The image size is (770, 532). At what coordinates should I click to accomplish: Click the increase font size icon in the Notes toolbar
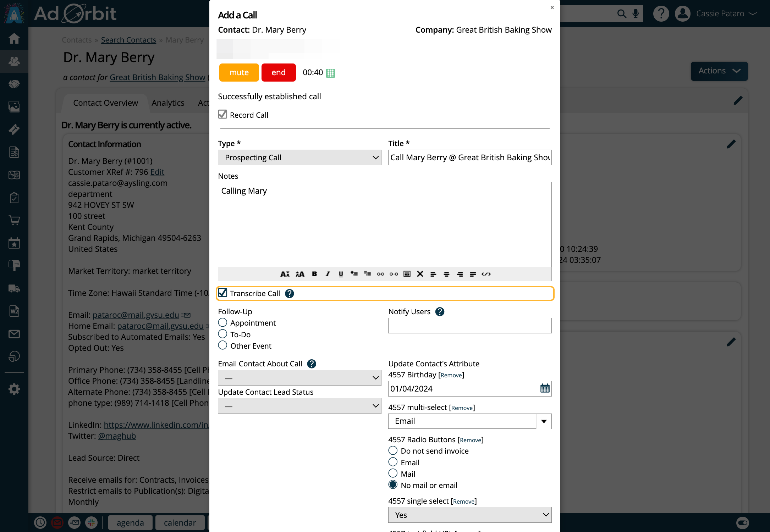(300, 274)
